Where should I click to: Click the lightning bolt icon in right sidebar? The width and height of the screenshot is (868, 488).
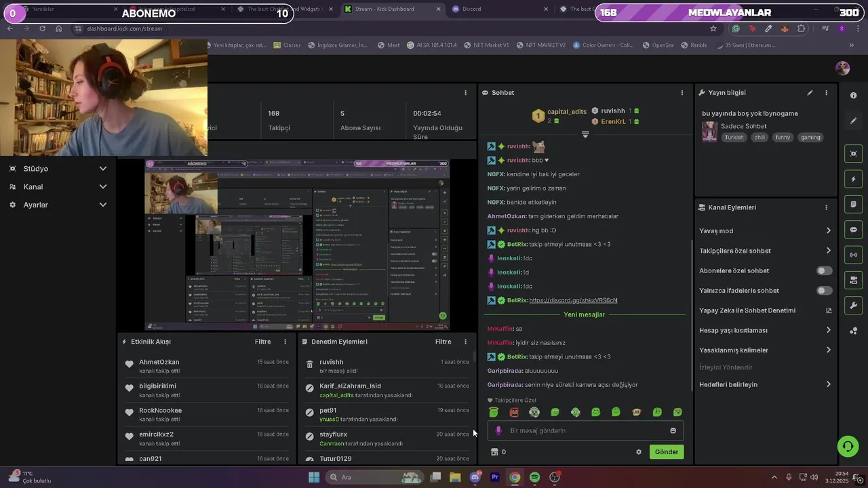coord(853,179)
